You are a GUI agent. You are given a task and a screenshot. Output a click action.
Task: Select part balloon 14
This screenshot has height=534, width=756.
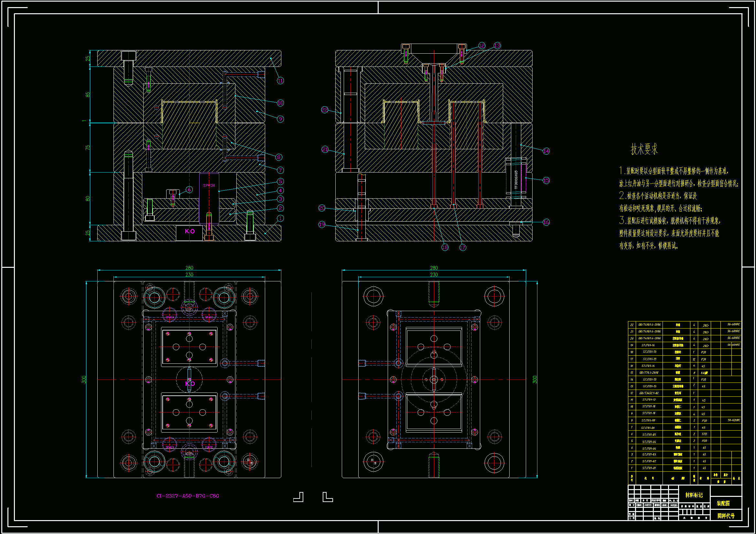546,151
